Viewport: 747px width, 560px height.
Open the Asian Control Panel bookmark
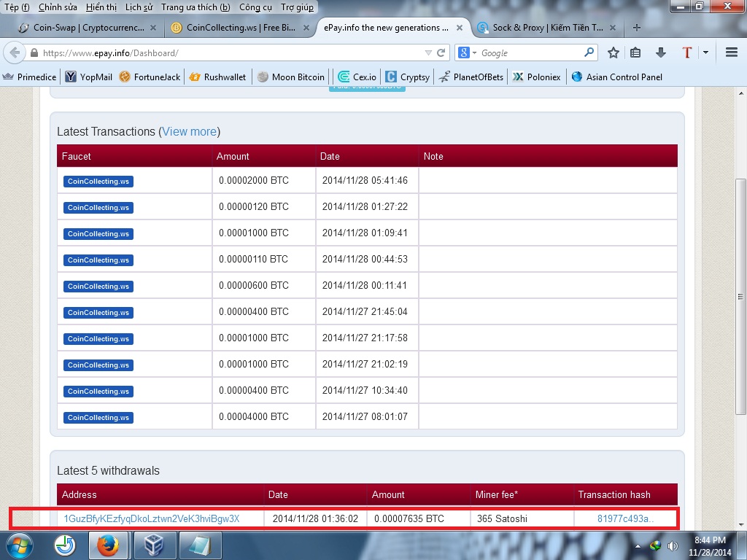(x=617, y=77)
